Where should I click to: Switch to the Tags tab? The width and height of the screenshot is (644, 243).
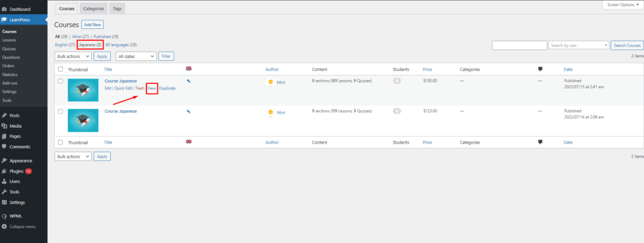click(117, 8)
